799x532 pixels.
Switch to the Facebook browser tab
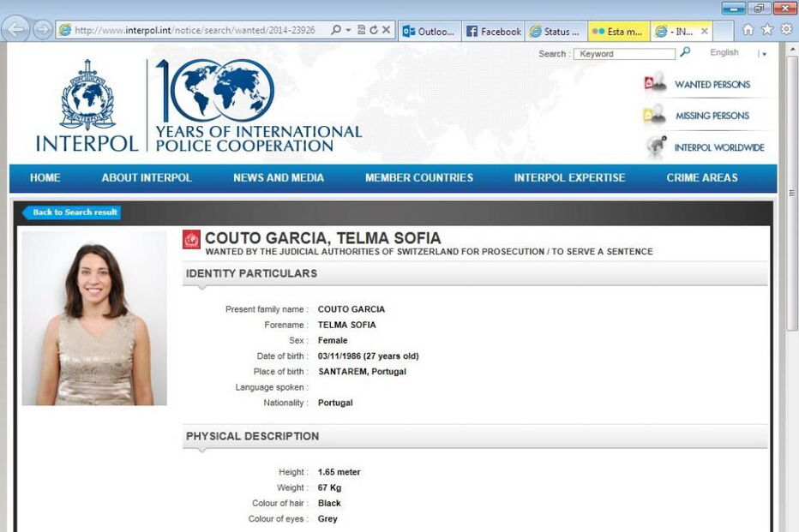click(493, 31)
